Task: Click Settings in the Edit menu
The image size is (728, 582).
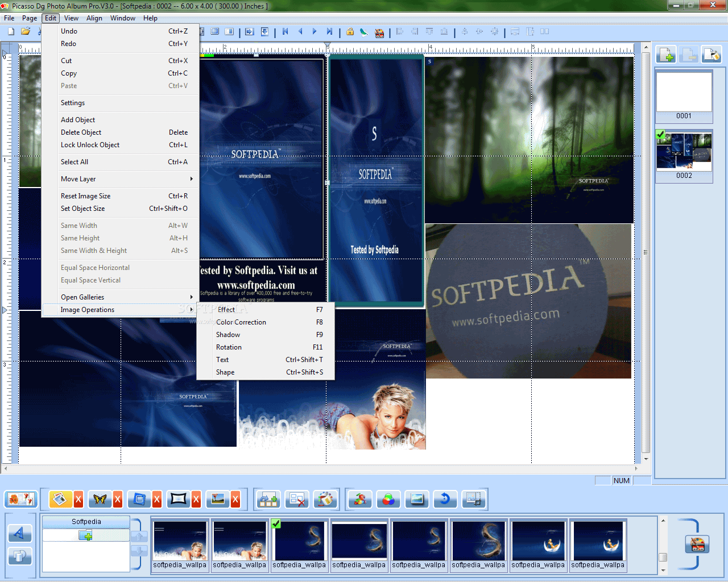Action: [121, 103]
